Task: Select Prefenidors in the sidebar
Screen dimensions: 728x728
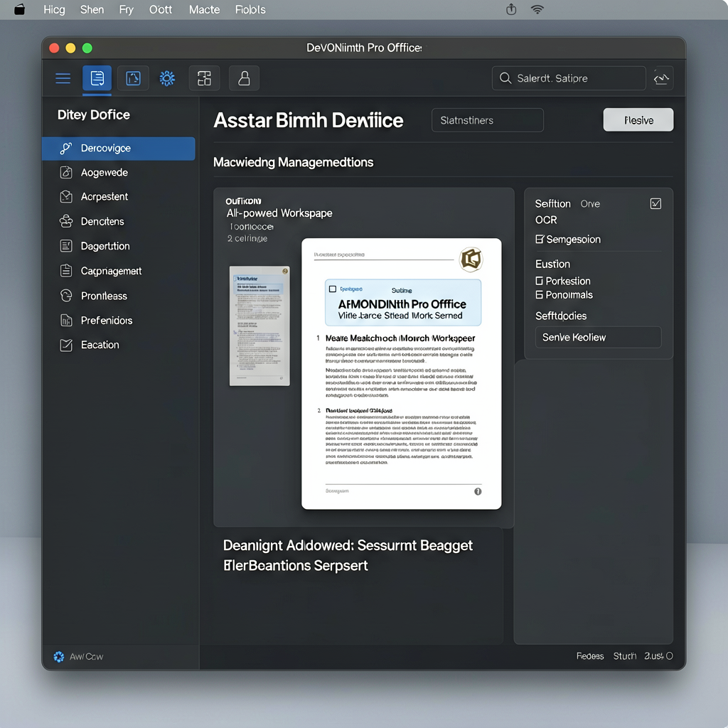Action: pyautogui.click(x=119, y=320)
